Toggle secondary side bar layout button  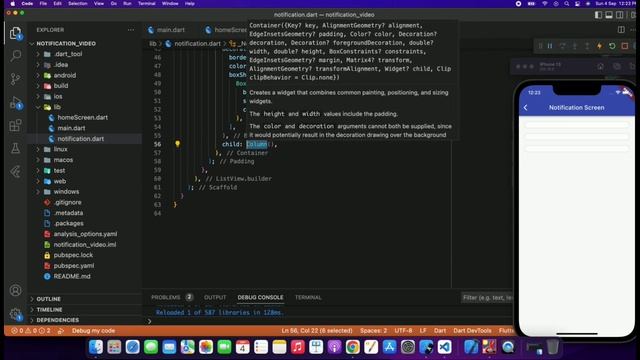click(620, 15)
